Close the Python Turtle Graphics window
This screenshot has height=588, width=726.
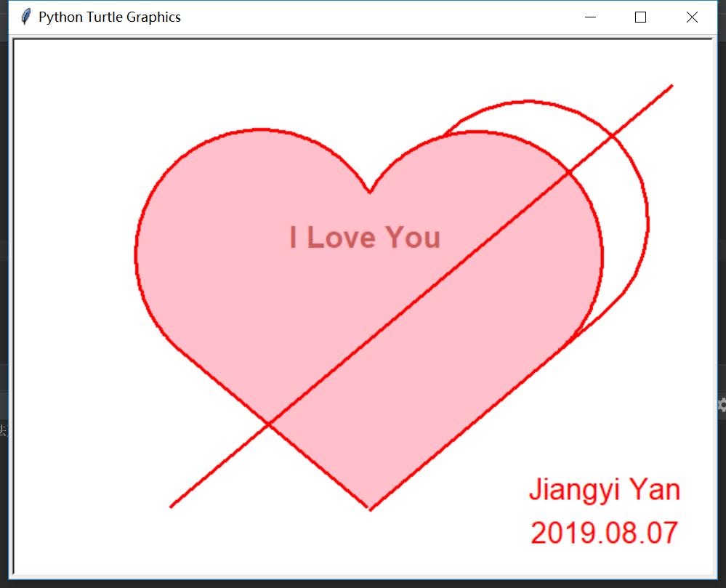pyautogui.click(x=691, y=17)
